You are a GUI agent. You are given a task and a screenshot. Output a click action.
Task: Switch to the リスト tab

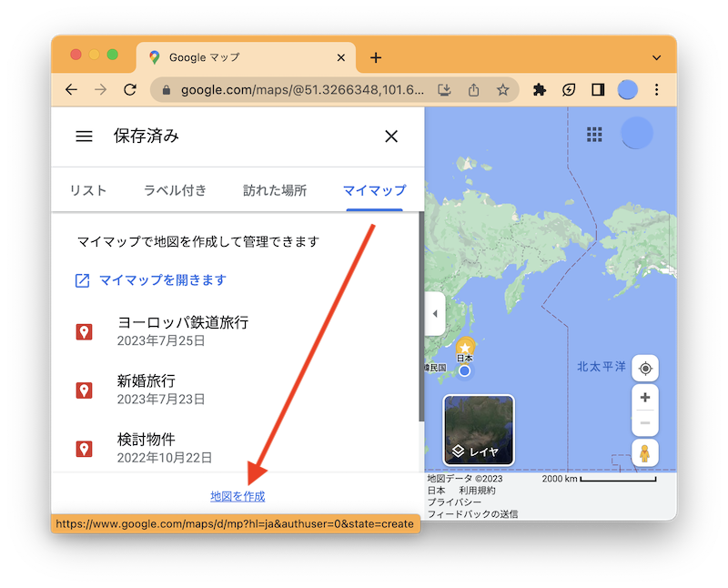coord(88,190)
